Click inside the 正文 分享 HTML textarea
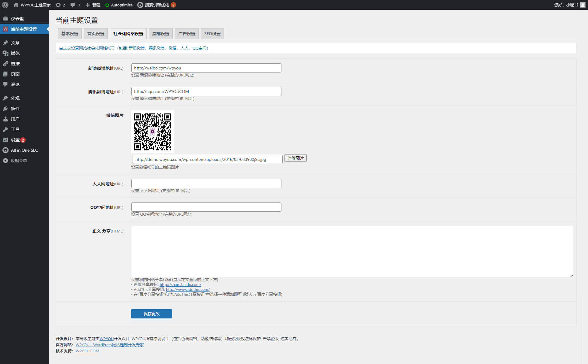588x364 pixels. 352,252
